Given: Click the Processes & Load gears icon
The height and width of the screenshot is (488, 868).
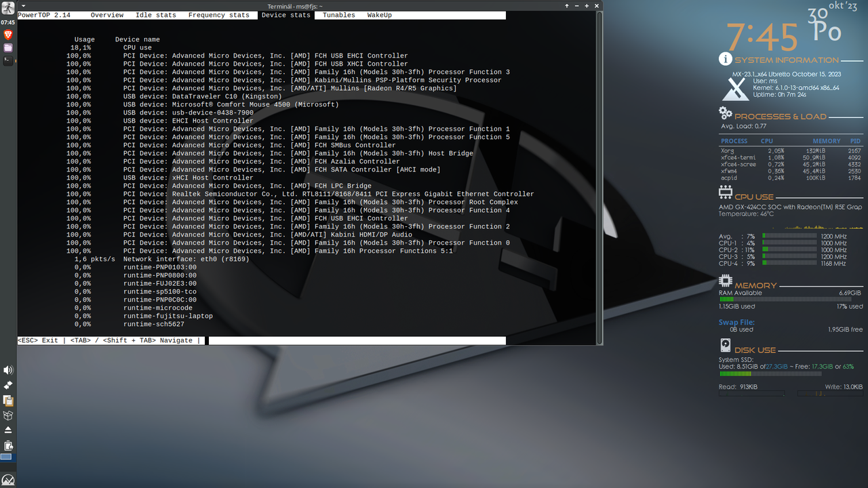Looking at the screenshot, I should point(726,113).
